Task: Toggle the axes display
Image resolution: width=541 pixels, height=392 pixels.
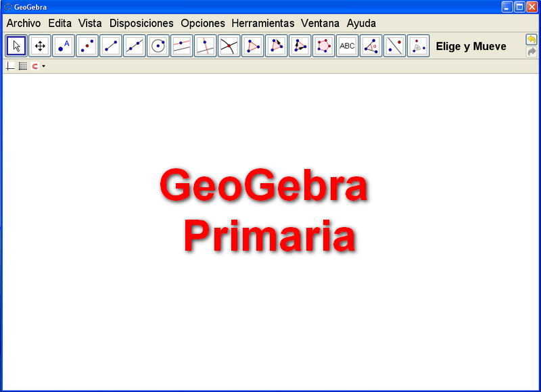Action: pyautogui.click(x=10, y=66)
